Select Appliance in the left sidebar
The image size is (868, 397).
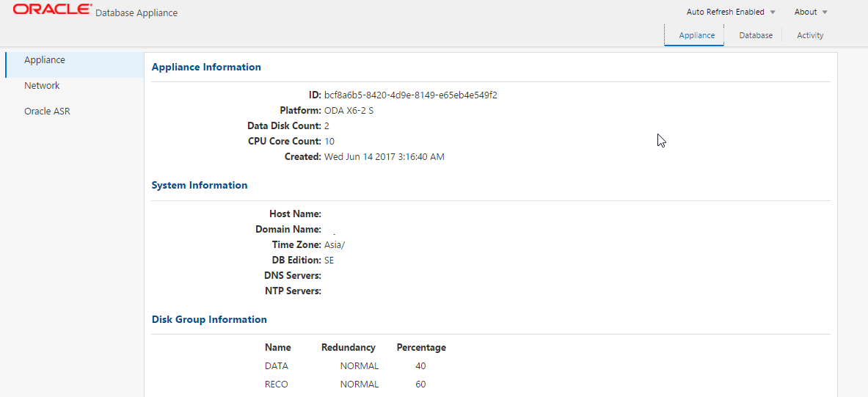[74, 65]
